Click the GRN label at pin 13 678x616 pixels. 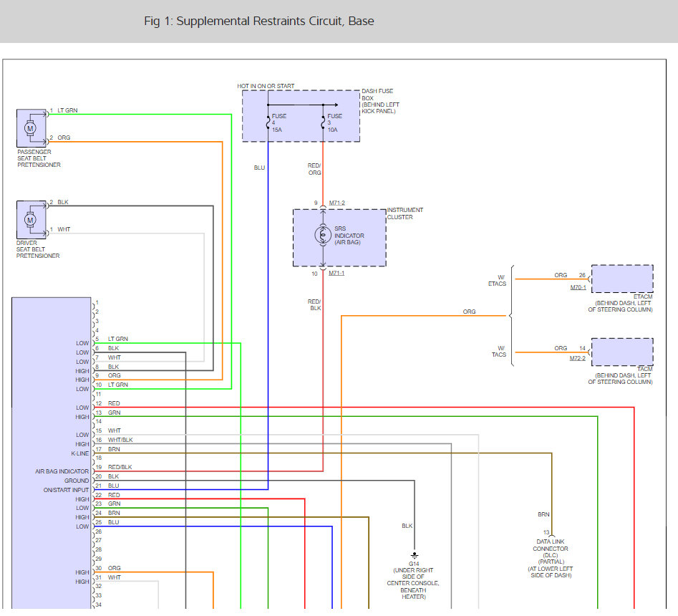pos(114,413)
